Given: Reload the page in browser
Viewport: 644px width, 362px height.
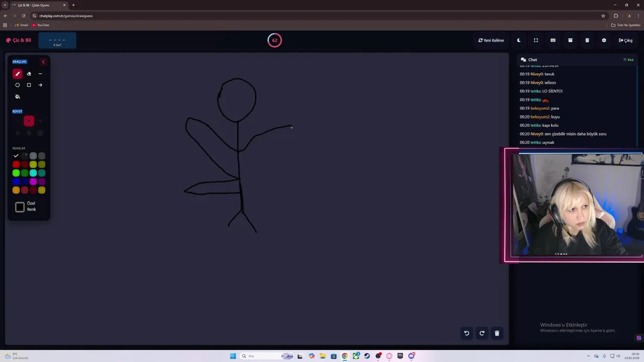Looking at the screenshot, I should (23, 16).
